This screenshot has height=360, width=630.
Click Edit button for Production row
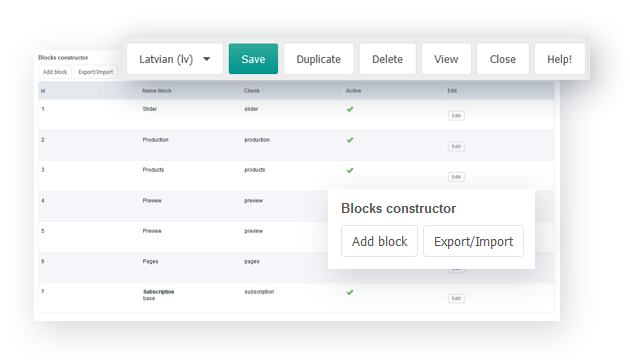click(x=456, y=146)
